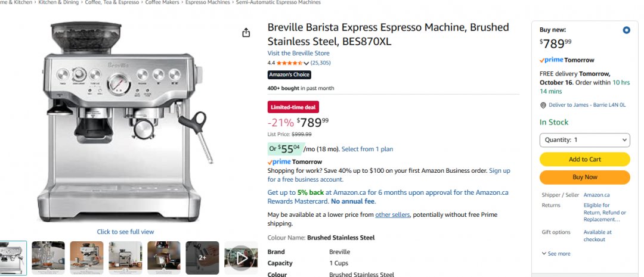The width and height of the screenshot is (644, 277).
Task: Visit the Breville Store link
Action: click(x=298, y=54)
